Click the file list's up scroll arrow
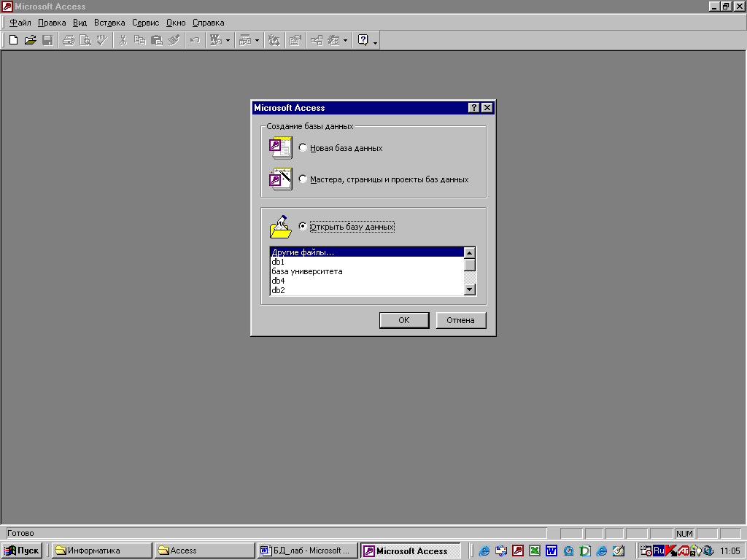Viewport: 747px width, 560px height. 469,253
